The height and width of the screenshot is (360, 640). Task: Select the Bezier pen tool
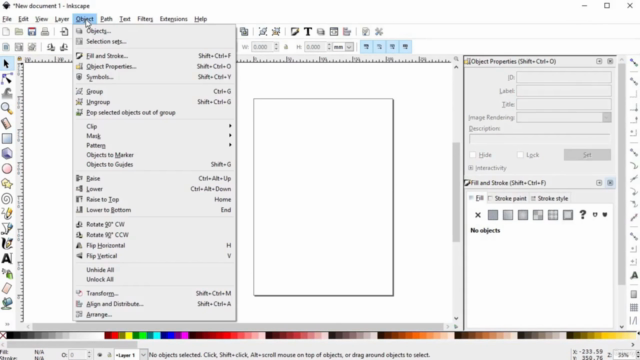click(7, 229)
